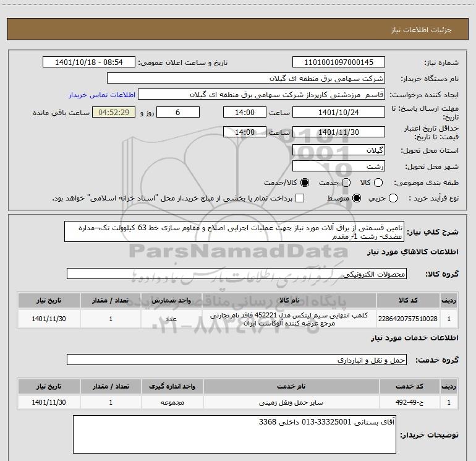The width and height of the screenshot is (476, 461).
Task: Click the services table header کد خدمت
Action: point(409,386)
